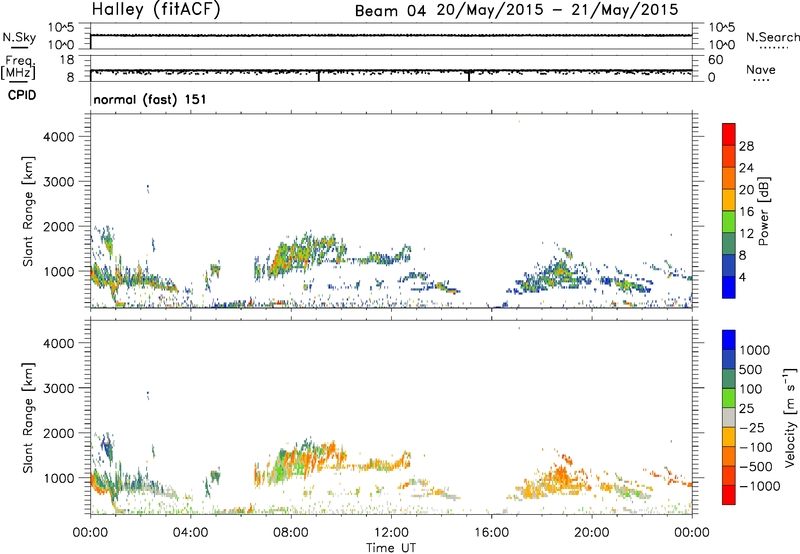Click the blue velocity patch near 00:30

pyautogui.click(x=107, y=446)
